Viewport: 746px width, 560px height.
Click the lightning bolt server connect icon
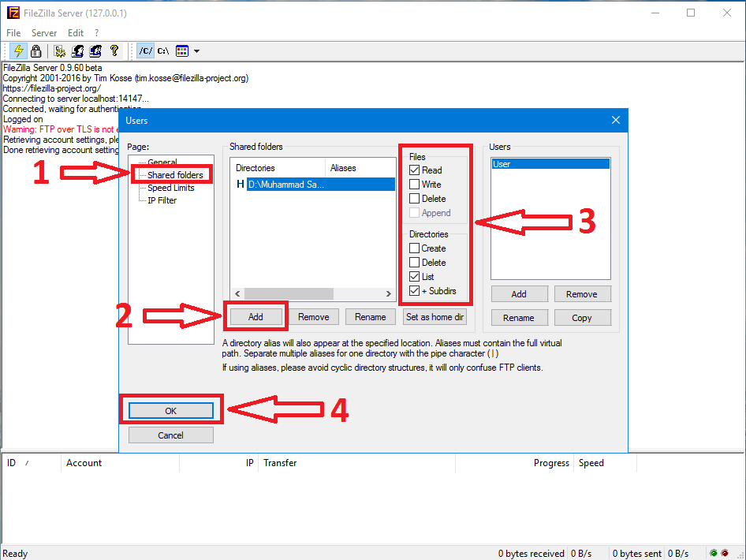(18, 50)
